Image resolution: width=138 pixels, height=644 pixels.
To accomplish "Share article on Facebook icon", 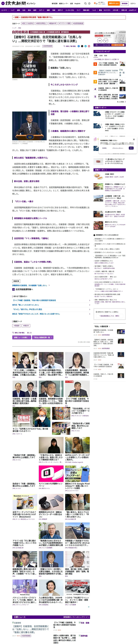I will tap(79, 46).
